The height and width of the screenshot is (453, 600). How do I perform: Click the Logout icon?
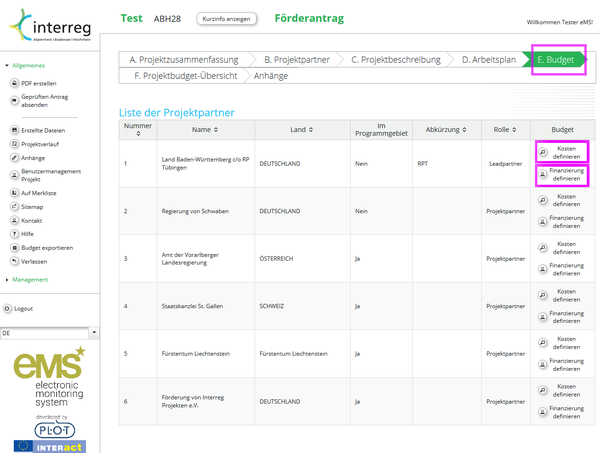[7, 309]
